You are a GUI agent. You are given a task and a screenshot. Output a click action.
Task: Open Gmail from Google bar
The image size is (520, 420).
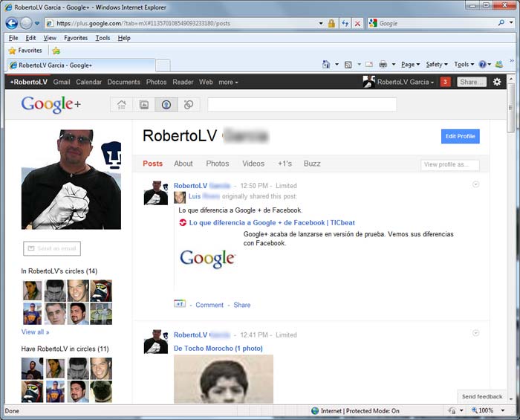(62, 82)
